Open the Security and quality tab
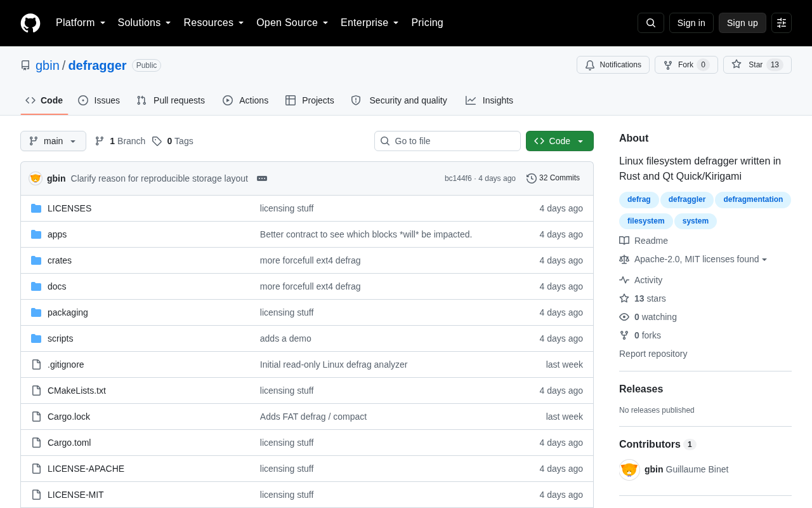Viewport: 812px width, 508px height. [x=399, y=100]
